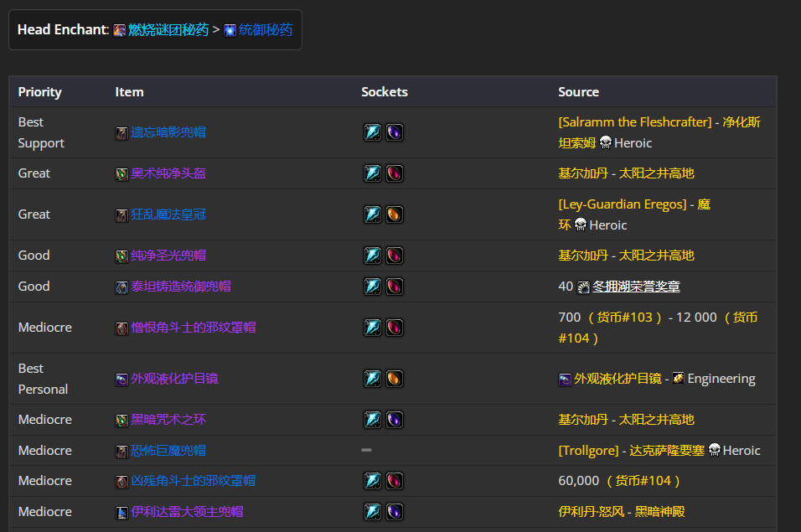Click the Sockets column header
The image size is (801, 532).
point(385,92)
